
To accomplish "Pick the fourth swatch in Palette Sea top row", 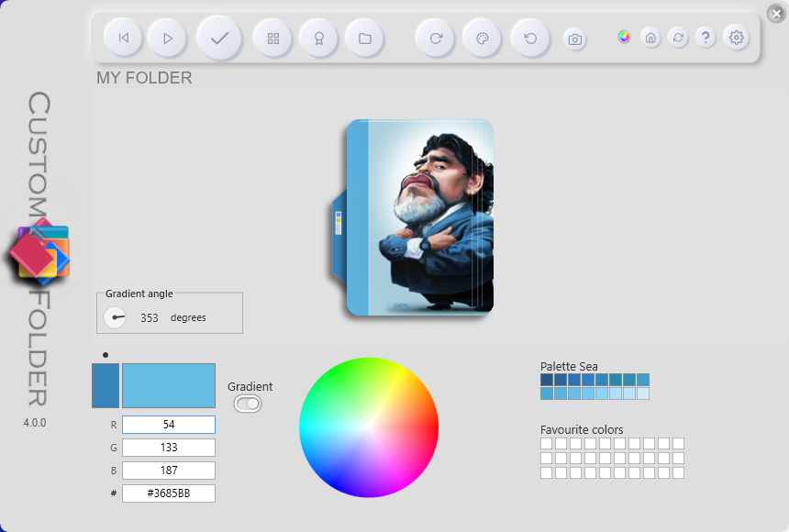I will pos(588,380).
